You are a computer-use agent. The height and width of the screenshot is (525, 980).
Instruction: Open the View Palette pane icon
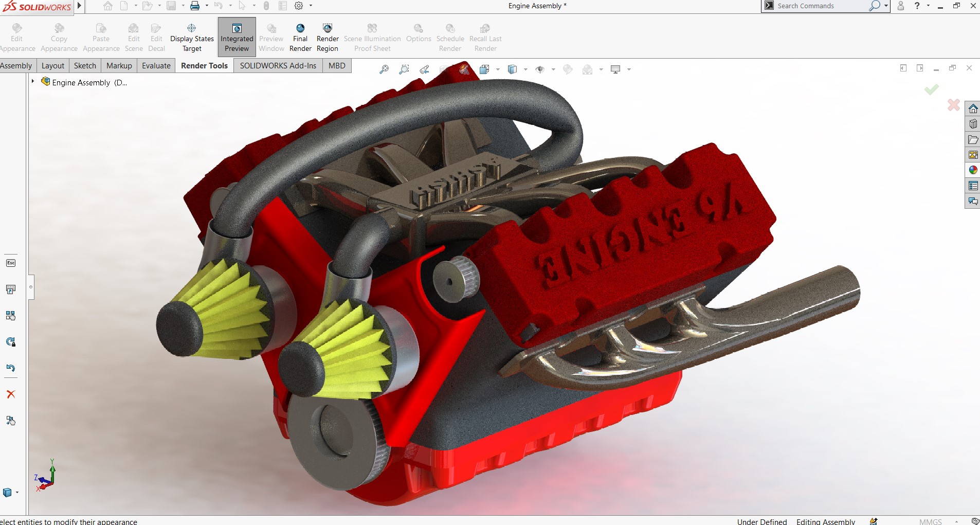pyautogui.click(x=973, y=155)
